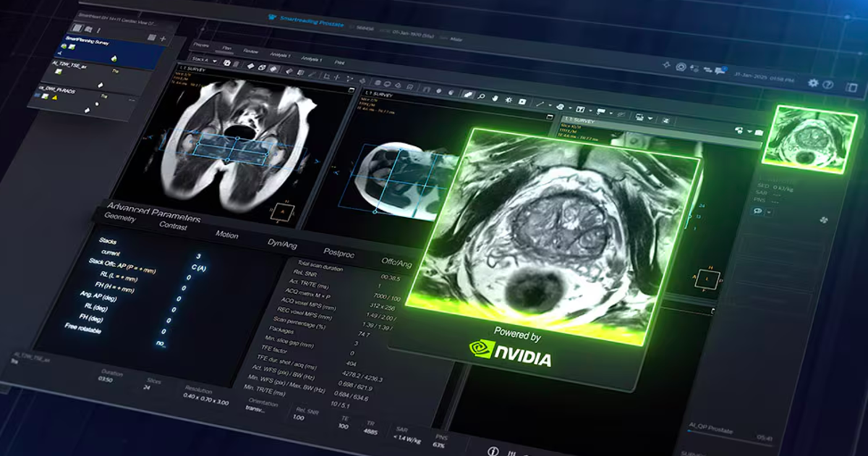Viewport: 868px width, 456px height.
Task: Select the line measurement tool
Action: (x=540, y=104)
